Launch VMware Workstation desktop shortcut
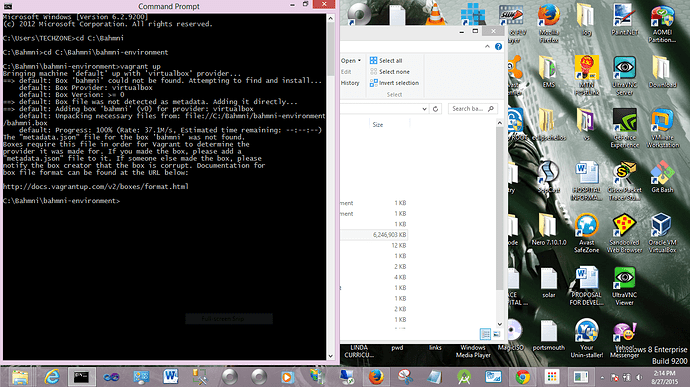This screenshot has height=387, width=690. click(662, 128)
